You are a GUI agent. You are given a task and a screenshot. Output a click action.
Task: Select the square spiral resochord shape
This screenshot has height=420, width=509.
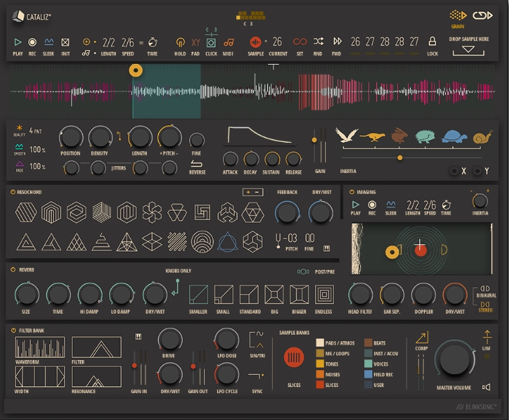(x=202, y=213)
